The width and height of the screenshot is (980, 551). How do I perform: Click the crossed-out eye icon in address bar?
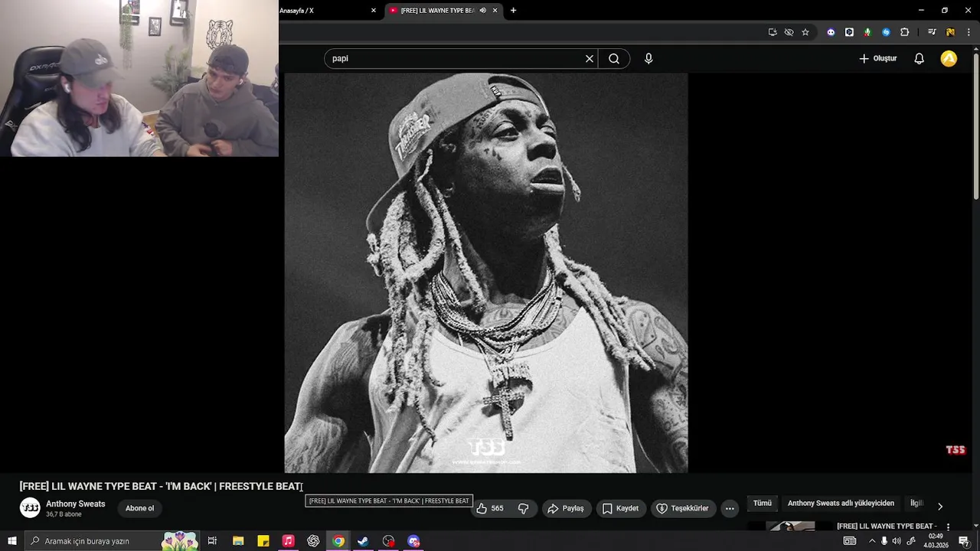click(789, 32)
